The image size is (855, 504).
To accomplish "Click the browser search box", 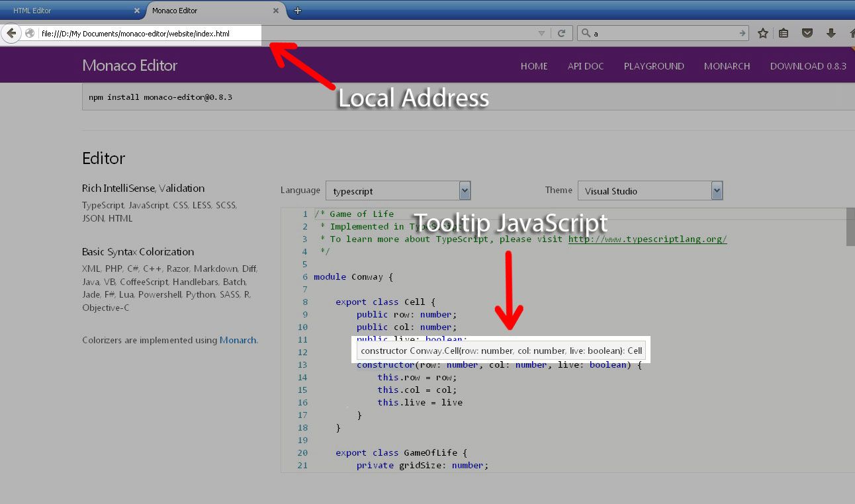I will coord(663,33).
